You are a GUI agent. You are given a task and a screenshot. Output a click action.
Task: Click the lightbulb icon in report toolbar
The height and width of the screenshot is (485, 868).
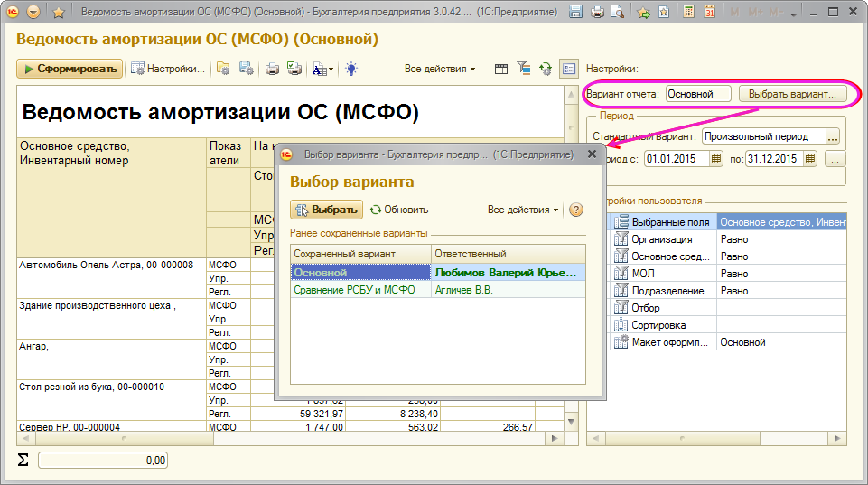pos(351,69)
